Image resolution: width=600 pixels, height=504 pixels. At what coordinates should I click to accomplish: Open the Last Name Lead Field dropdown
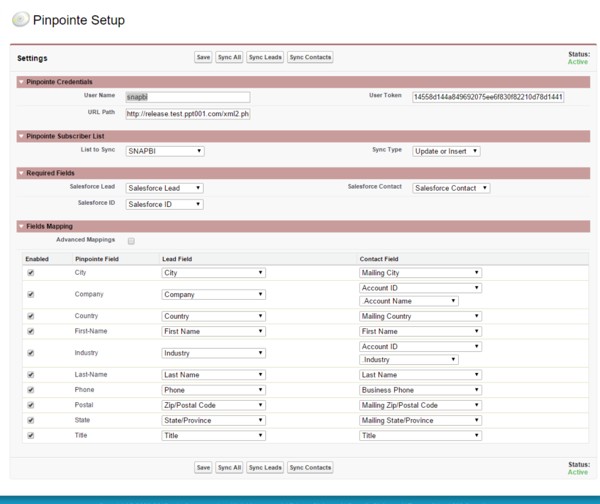coord(214,375)
